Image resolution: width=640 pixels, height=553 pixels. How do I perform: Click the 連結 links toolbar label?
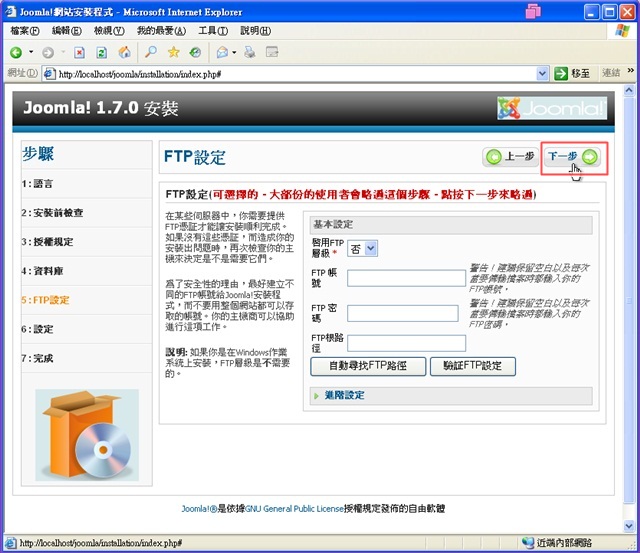(x=611, y=73)
